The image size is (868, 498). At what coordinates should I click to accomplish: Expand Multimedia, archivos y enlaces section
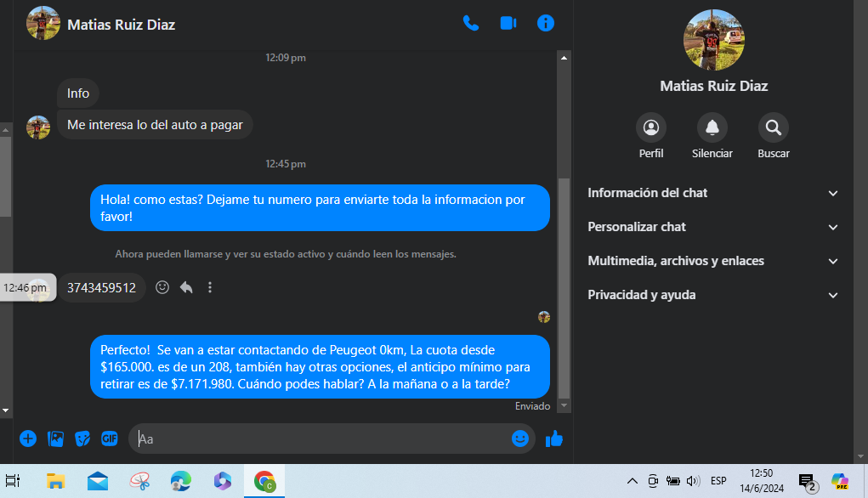pyautogui.click(x=712, y=261)
